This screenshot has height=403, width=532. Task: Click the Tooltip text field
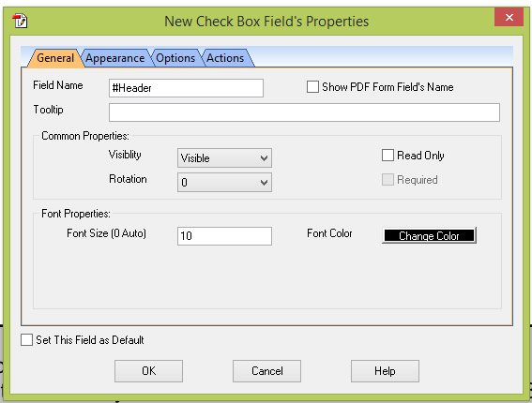[x=304, y=112]
